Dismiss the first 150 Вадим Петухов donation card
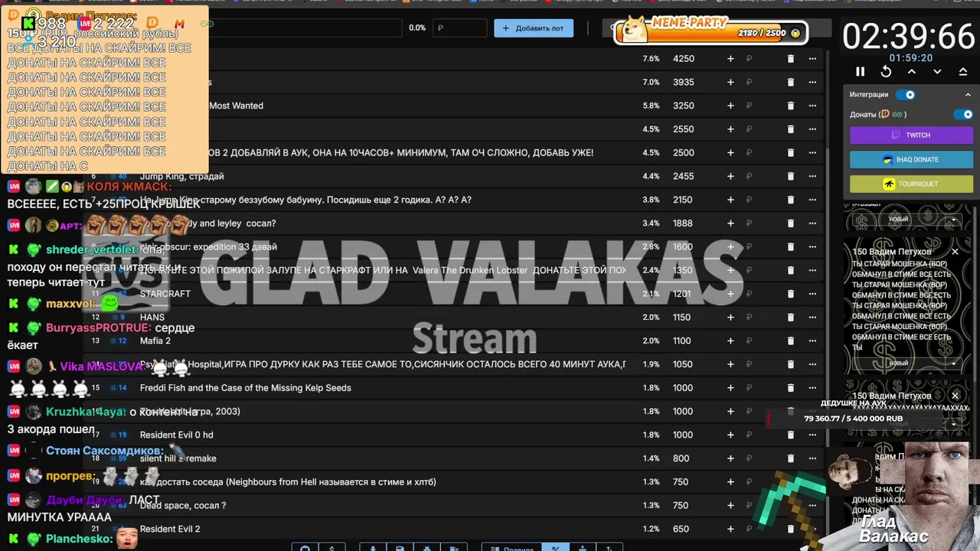Screen dimensions: 980x551 coord(955,252)
